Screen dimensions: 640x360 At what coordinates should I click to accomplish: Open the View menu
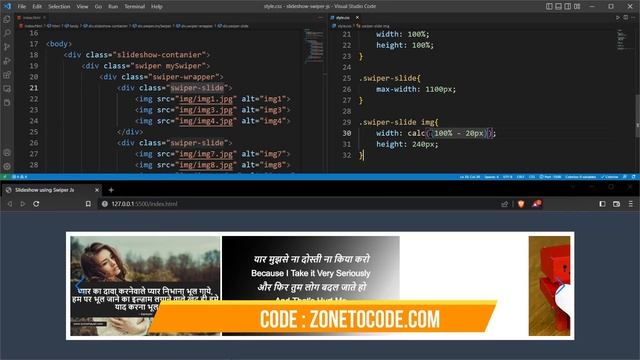click(x=82, y=7)
